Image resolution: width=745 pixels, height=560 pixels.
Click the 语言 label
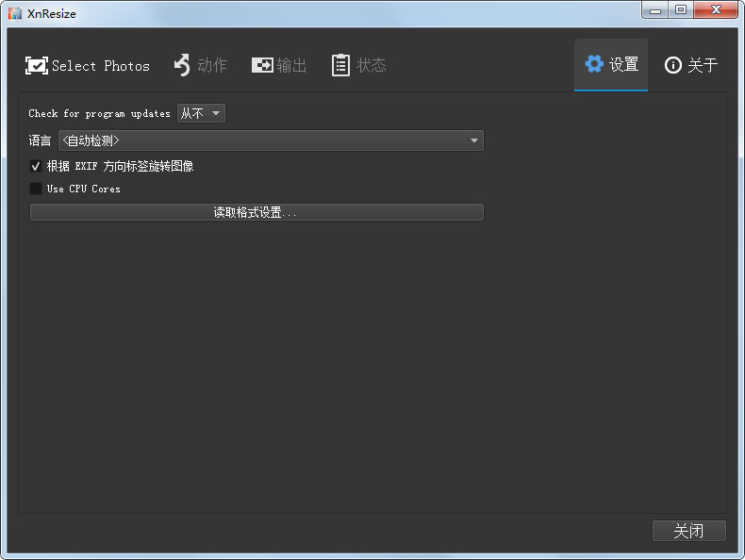point(40,140)
